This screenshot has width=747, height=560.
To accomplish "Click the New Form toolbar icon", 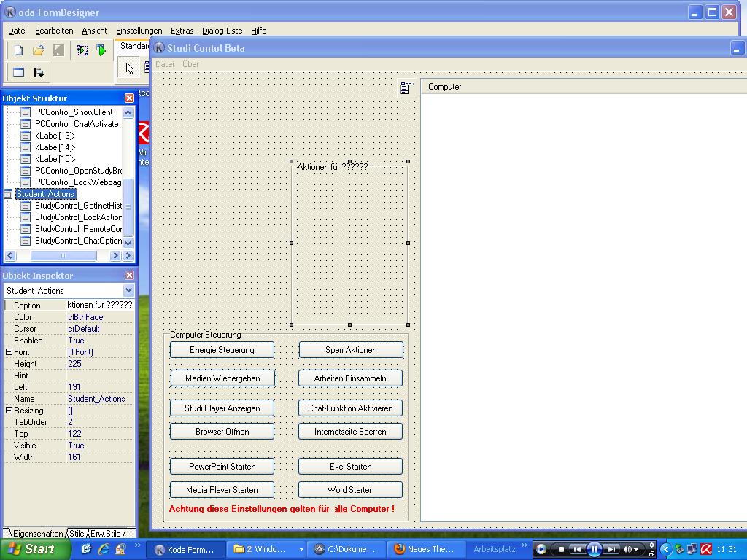I will click(x=19, y=50).
